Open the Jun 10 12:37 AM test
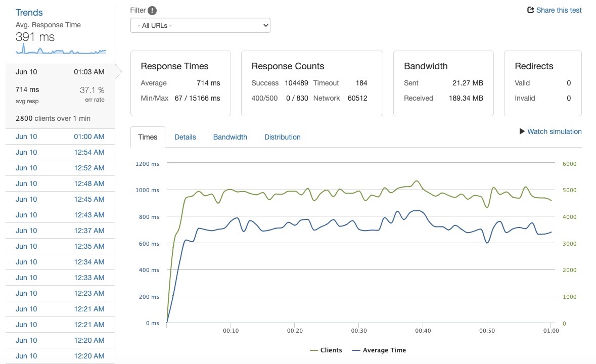This screenshot has height=364, width=596. [60, 231]
